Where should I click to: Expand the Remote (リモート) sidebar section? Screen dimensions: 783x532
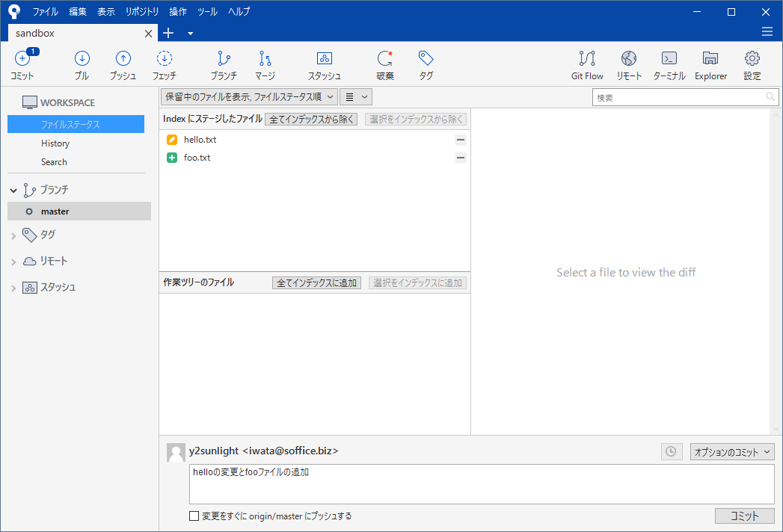click(x=13, y=262)
